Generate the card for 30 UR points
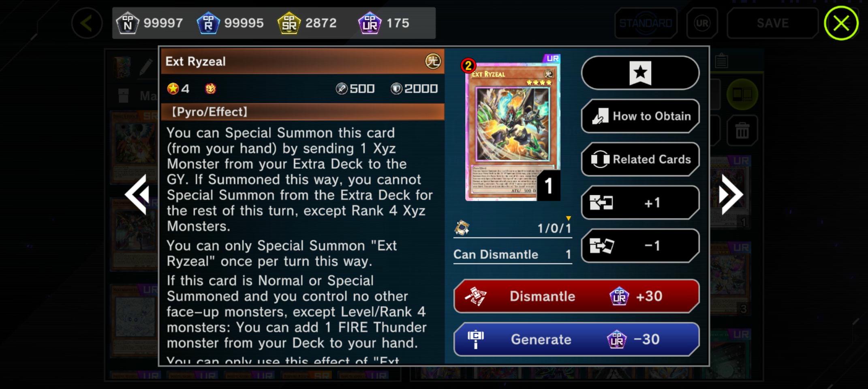Viewport: 868px width, 389px height. coord(576,339)
